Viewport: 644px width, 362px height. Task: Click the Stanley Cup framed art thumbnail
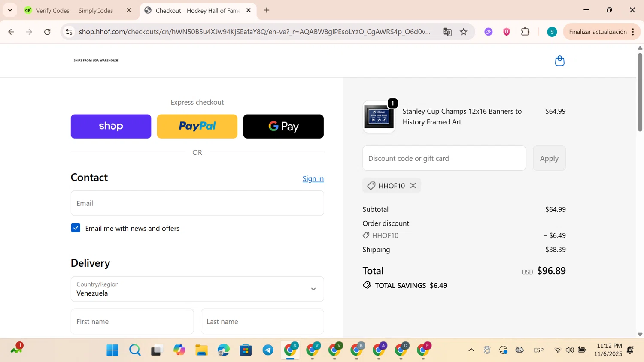(379, 117)
